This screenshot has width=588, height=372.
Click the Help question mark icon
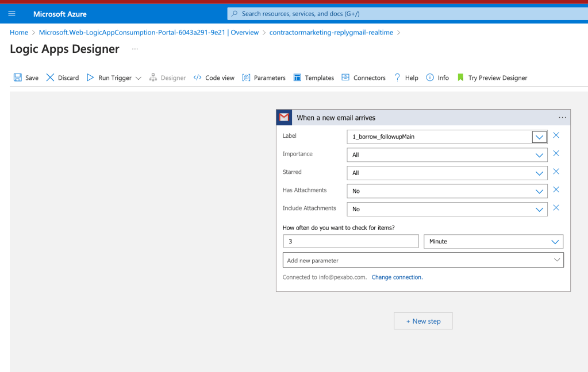pos(397,77)
